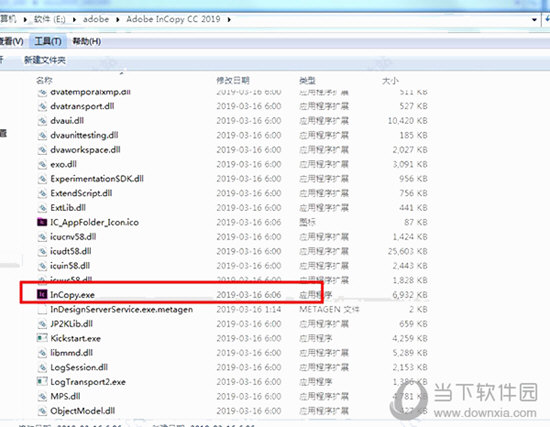Viewport: 550px width, 427px height.
Task: Select the file name icudt58.dll
Action: tap(71, 251)
